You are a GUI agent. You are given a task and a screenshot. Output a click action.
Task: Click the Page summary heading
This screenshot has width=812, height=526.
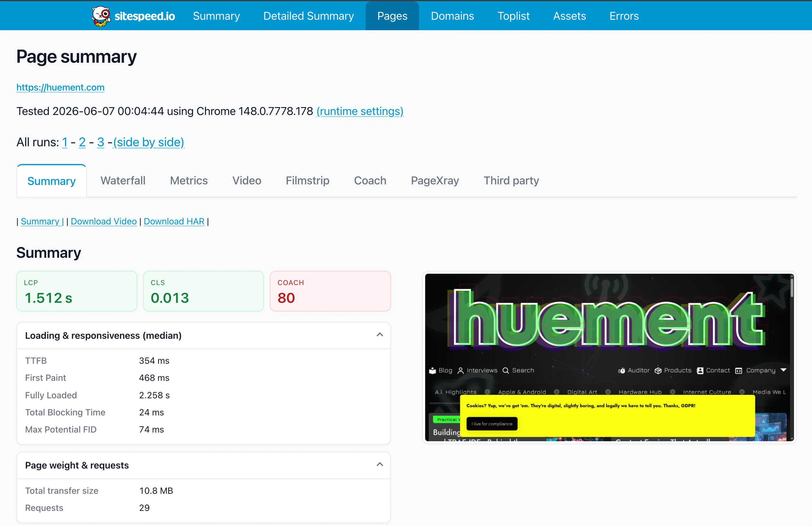point(76,57)
